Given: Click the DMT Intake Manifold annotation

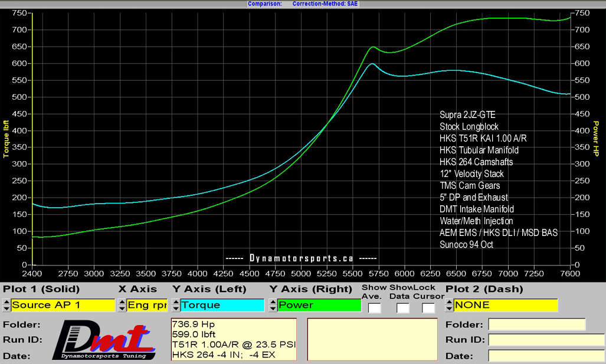Looking at the screenshot, I should click(x=477, y=209).
